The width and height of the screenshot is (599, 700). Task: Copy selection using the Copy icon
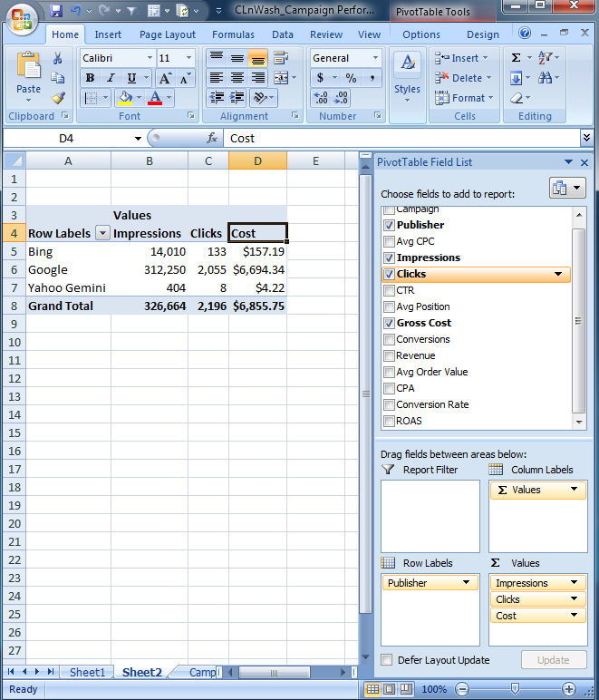[57, 78]
